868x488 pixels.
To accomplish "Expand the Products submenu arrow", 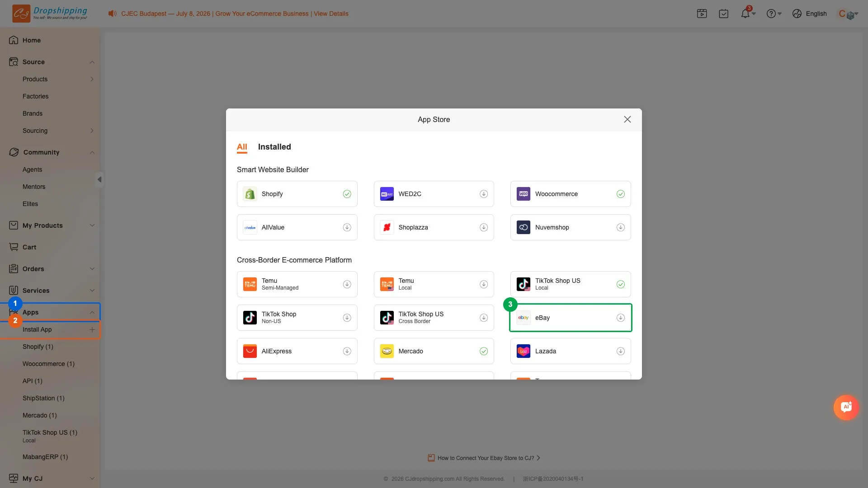I will click(x=92, y=79).
